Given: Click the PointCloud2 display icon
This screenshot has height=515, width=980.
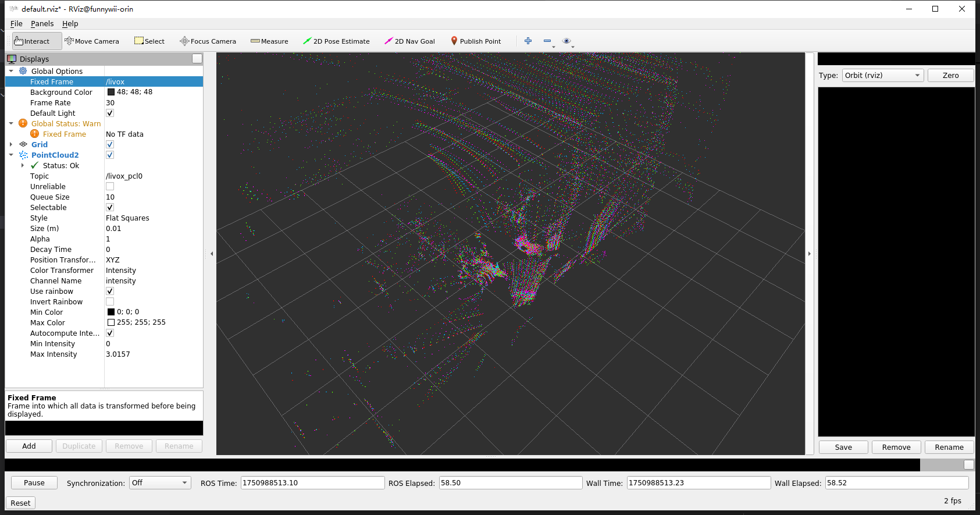Looking at the screenshot, I should (x=23, y=155).
